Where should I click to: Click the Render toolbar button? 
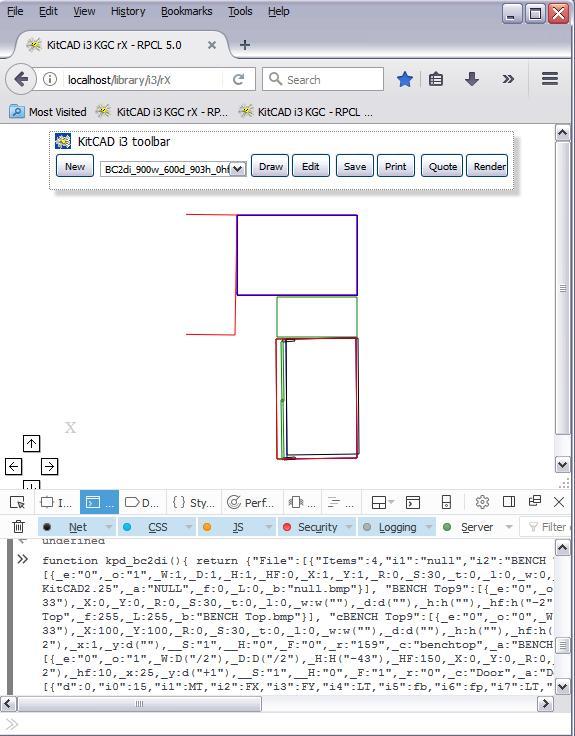(487, 166)
